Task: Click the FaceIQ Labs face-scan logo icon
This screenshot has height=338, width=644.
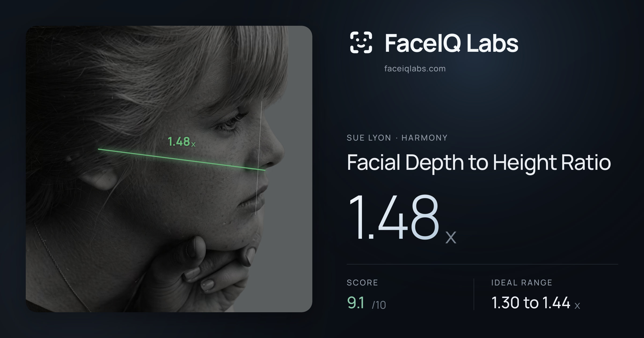Action: (361, 42)
